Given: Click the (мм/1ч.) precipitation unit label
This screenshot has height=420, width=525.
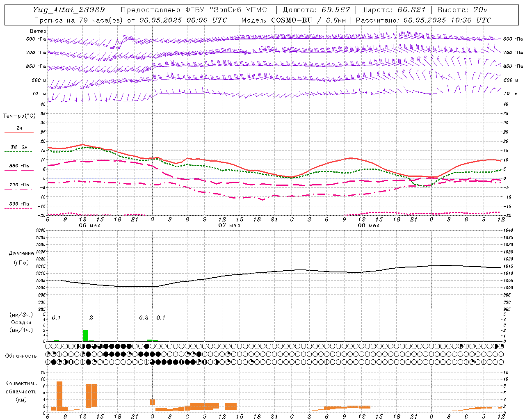Looking at the screenshot, I should [x=21, y=330].
